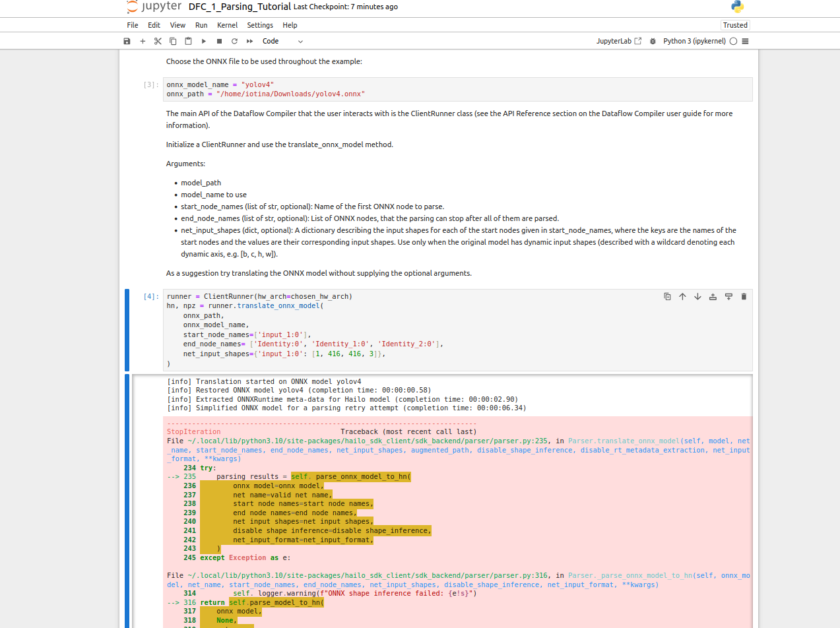The width and height of the screenshot is (840, 628).
Task: Restart kernel and run all cells
Action: point(250,41)
